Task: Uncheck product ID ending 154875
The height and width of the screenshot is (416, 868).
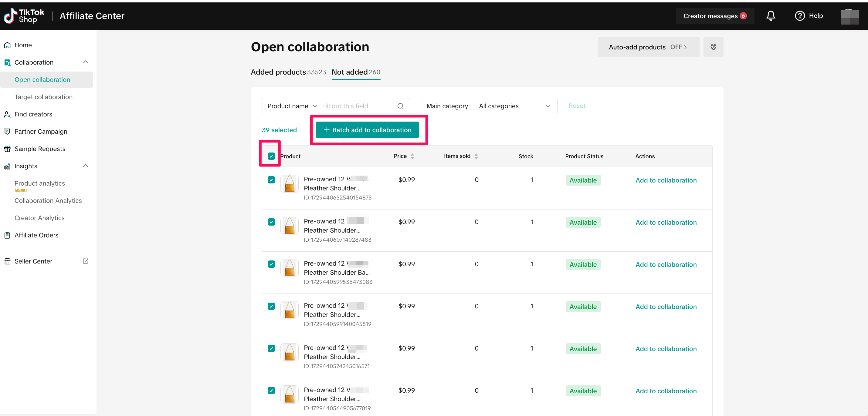Action: click(271, 180)
